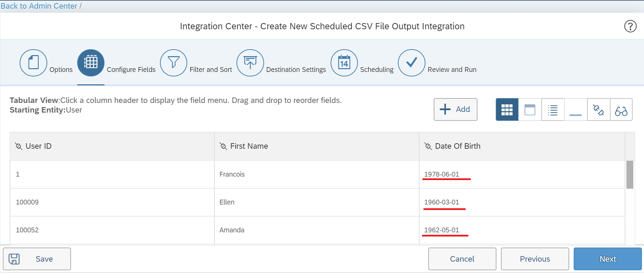Click the date value 1960-03-01
The image size is (644, 273).
coord(442,202)
